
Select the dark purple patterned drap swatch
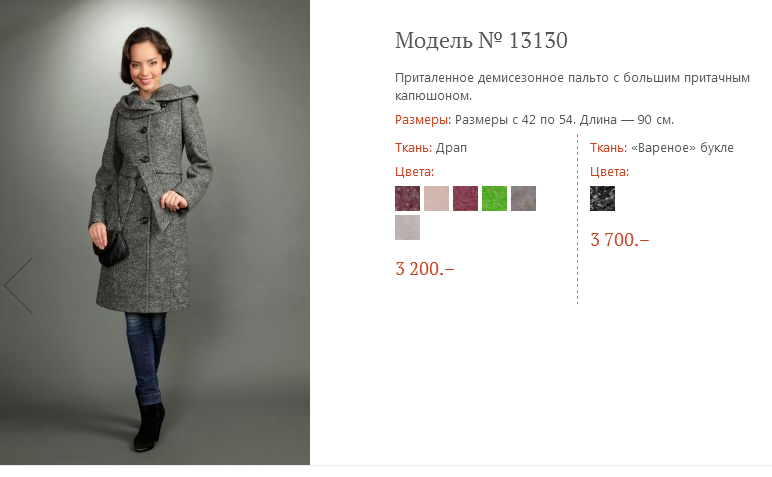coord(407,198)
